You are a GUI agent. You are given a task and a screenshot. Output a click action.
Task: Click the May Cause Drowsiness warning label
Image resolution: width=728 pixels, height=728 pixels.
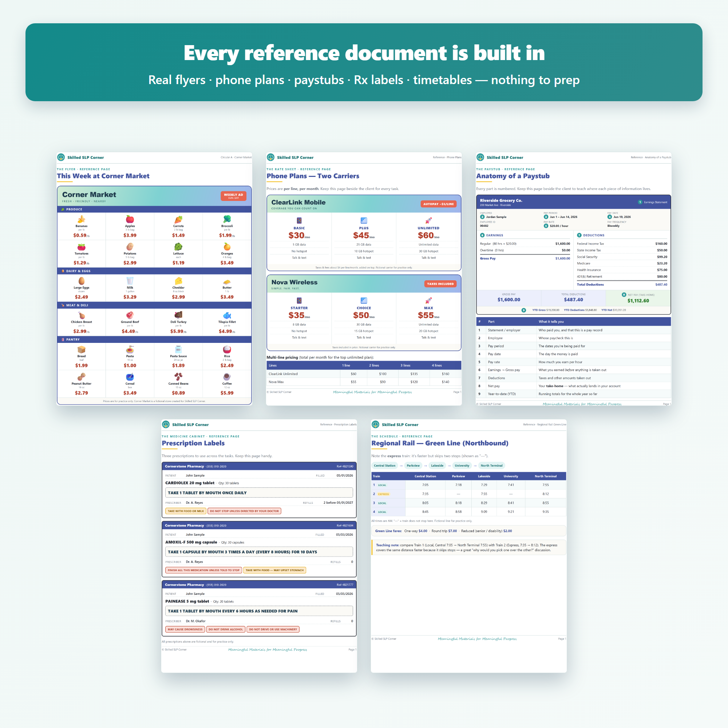pyautogui.click(x=185, y=629)
